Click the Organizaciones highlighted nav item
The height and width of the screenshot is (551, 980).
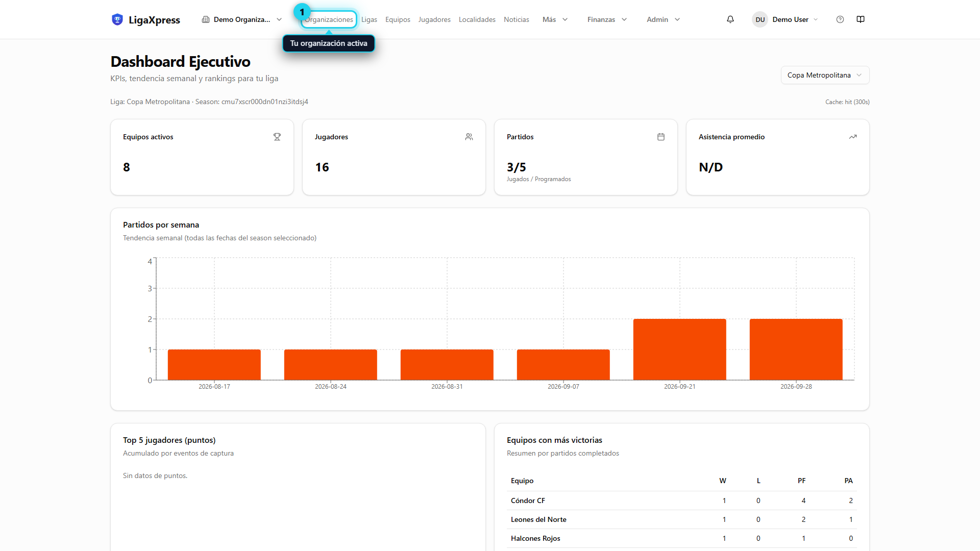(x=329, y=19)
